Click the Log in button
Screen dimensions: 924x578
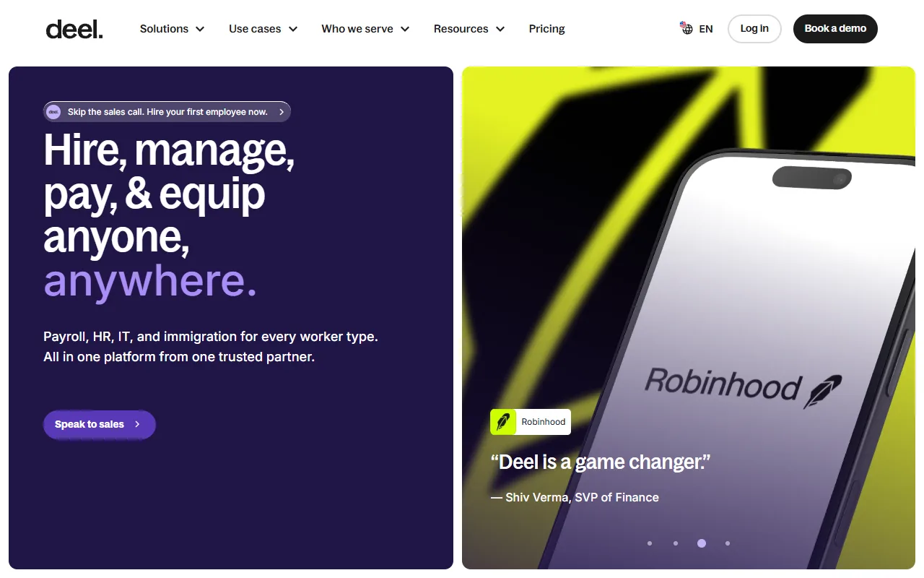pyautogui.click(x=754, y=29)
